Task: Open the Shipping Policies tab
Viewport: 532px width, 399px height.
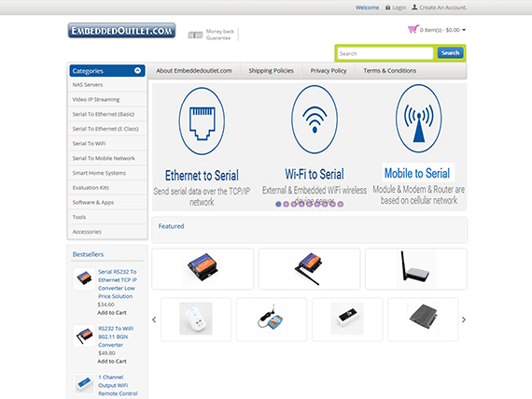Action: click(x=271, y=71)
